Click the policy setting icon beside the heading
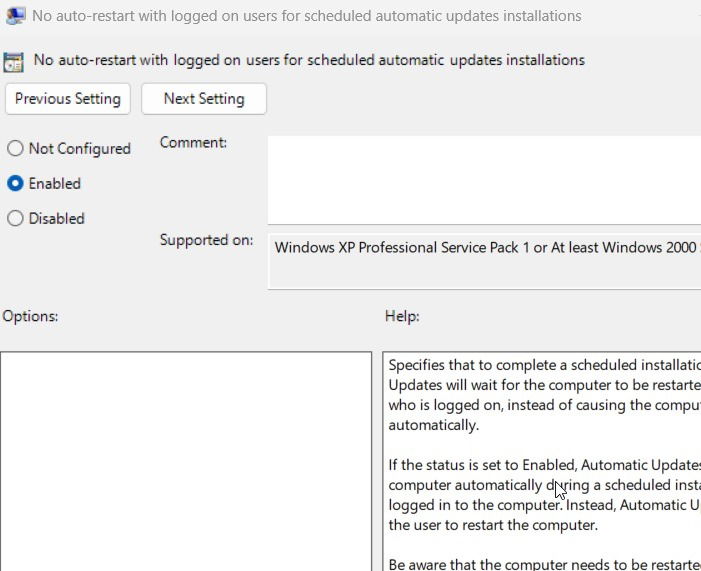 (14, 61)
